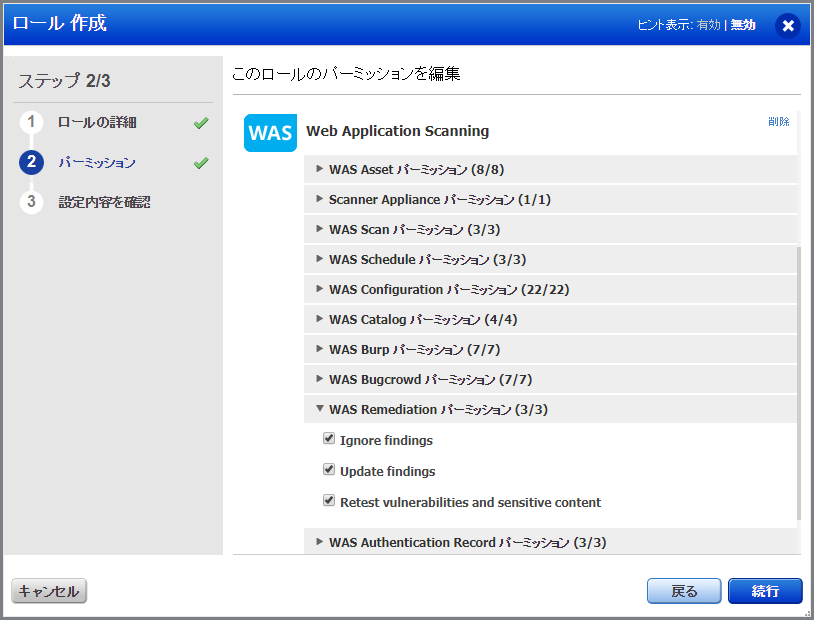
Task: Uncheck Retest vulnerabilities and sensitive content
Action: (329, 501)
